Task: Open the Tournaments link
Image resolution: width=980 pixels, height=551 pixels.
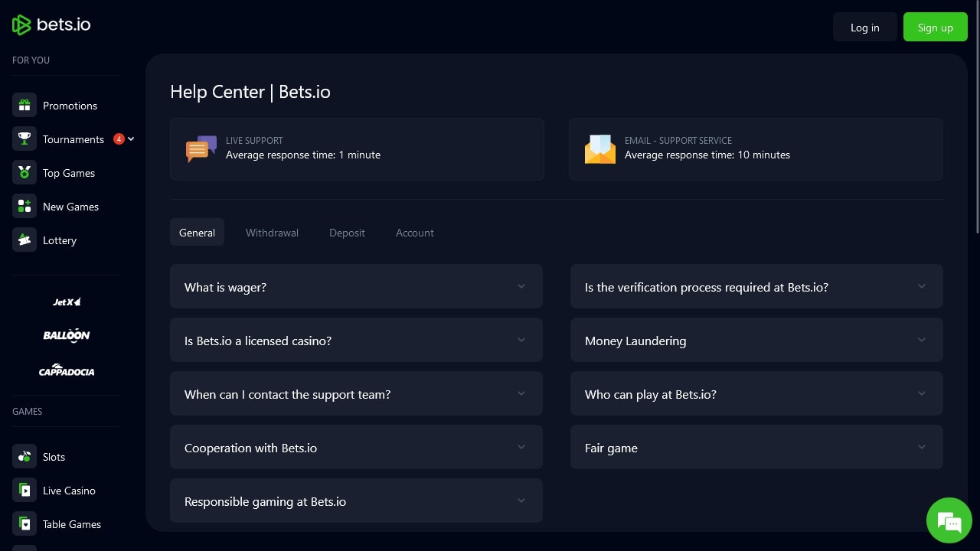Action: pos(73,139)
